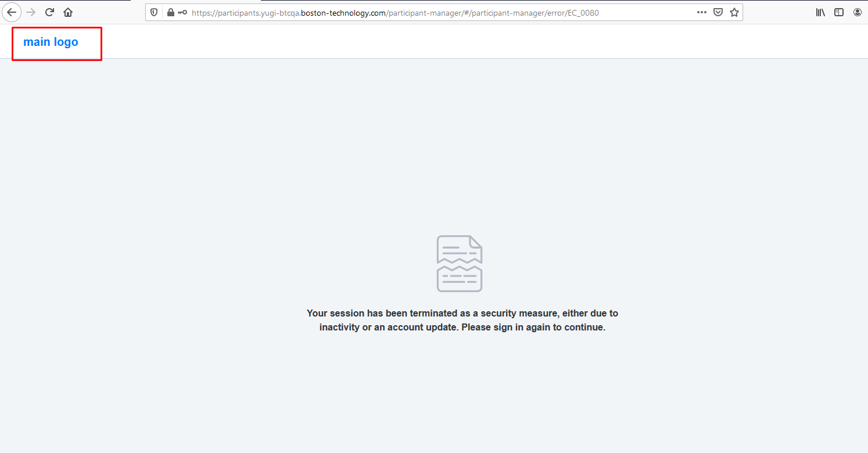Open the tracking protection shield icon

coord(155,12)
